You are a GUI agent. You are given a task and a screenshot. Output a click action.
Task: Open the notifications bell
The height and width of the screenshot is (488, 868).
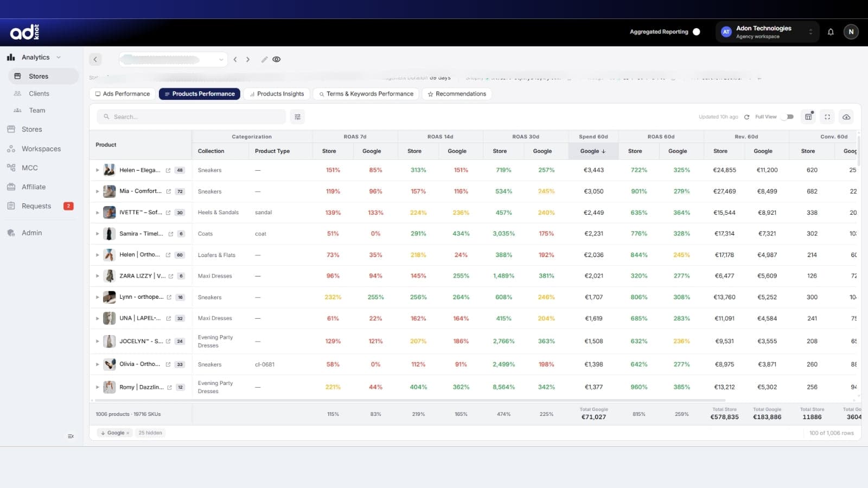click(x=831, y=32)
